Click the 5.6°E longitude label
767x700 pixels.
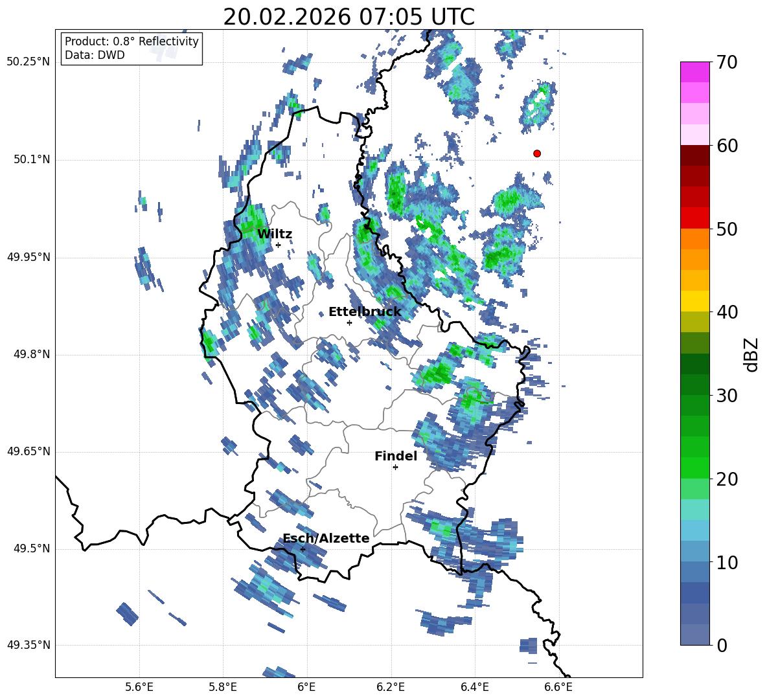click(x=139, y=687)
